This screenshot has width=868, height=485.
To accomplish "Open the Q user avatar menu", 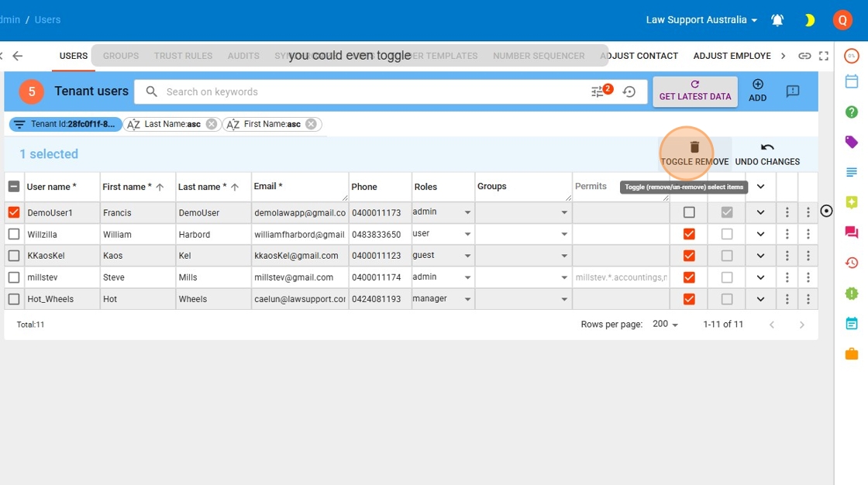I will [842, 20].
